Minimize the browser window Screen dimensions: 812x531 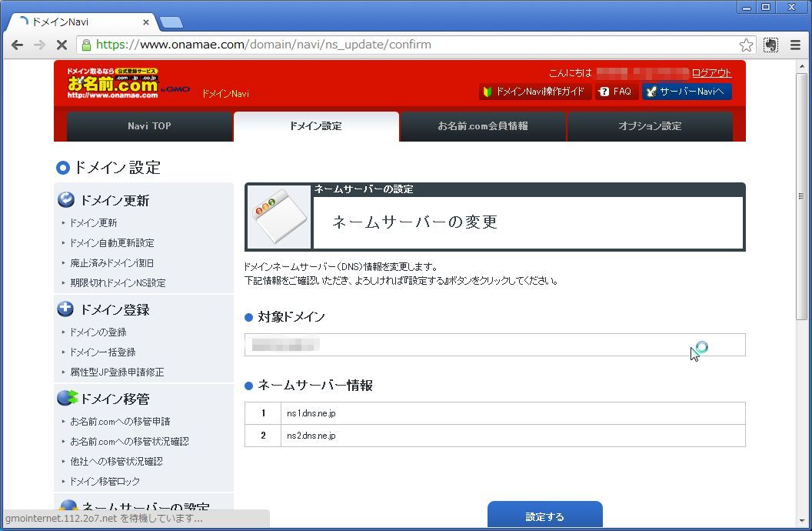pos(746,7)
